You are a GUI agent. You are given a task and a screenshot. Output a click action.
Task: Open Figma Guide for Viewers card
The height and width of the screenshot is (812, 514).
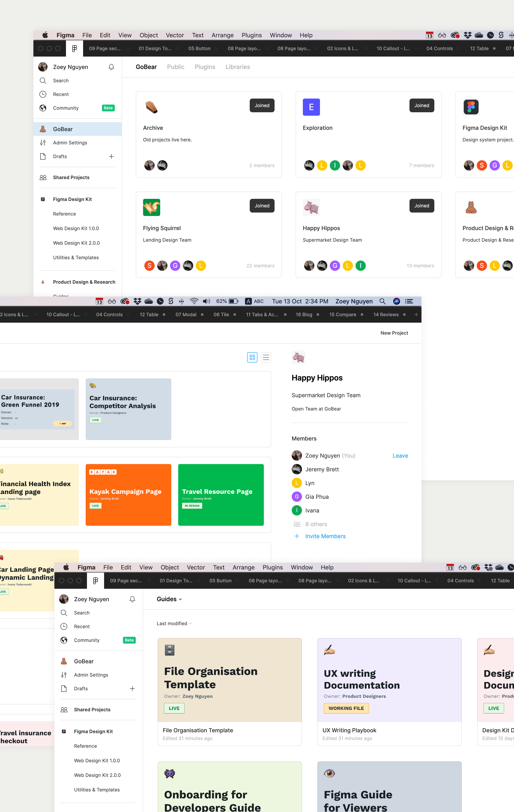[389, 787]
